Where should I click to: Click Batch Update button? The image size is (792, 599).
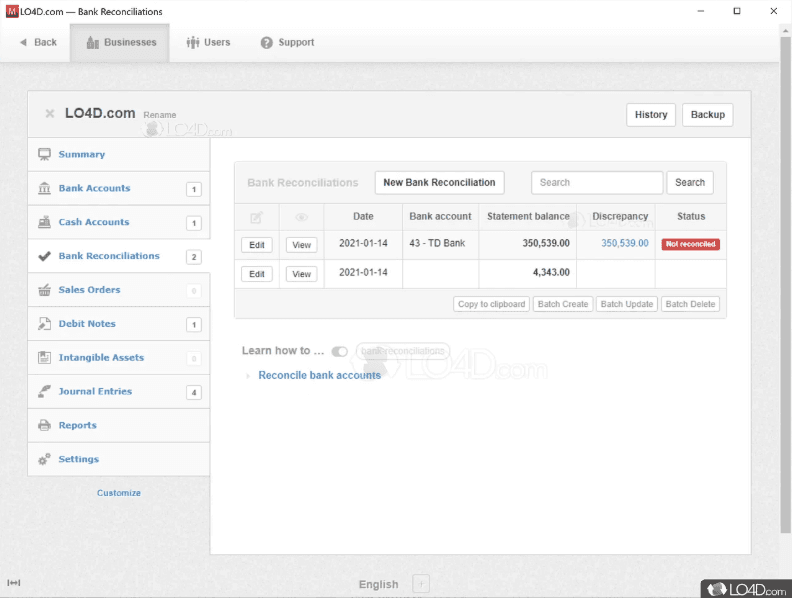627,304
